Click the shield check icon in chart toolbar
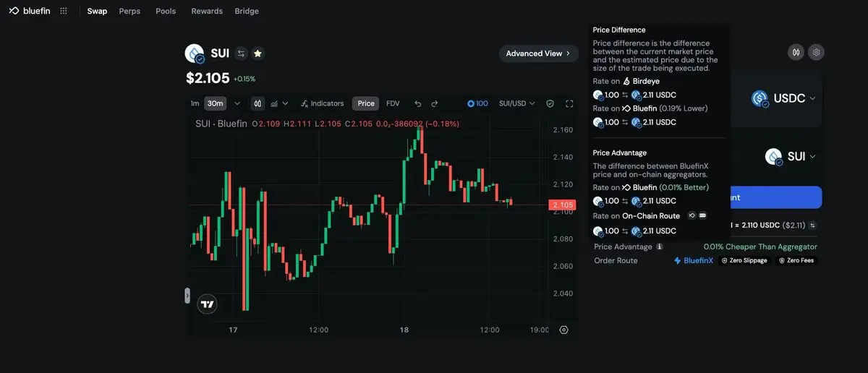 (550, 103)
